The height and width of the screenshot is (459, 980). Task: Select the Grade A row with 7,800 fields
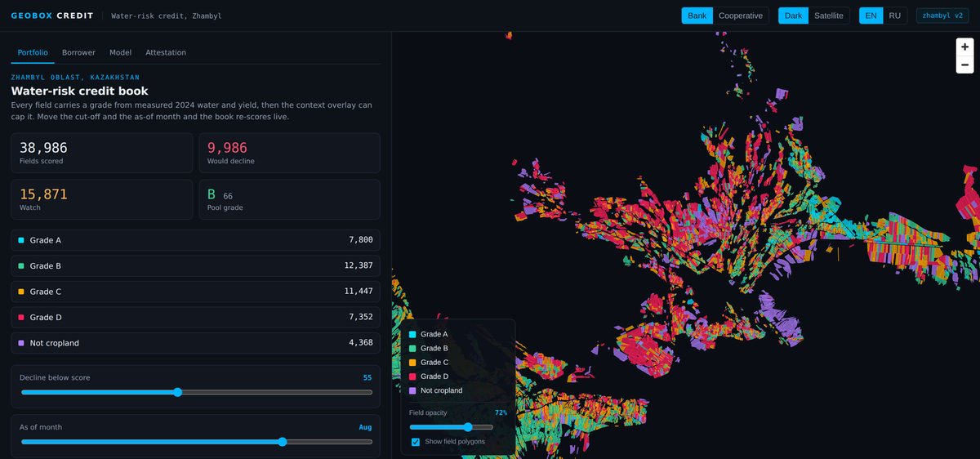(196, 240)
